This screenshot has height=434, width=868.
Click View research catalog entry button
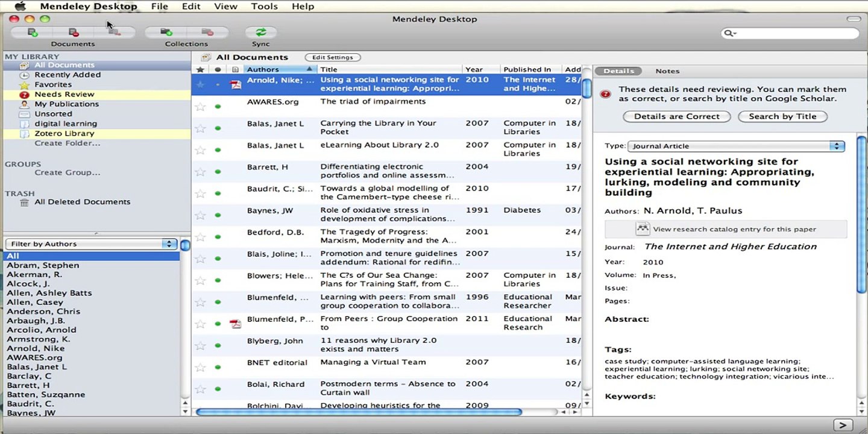(x=726, y=229)
